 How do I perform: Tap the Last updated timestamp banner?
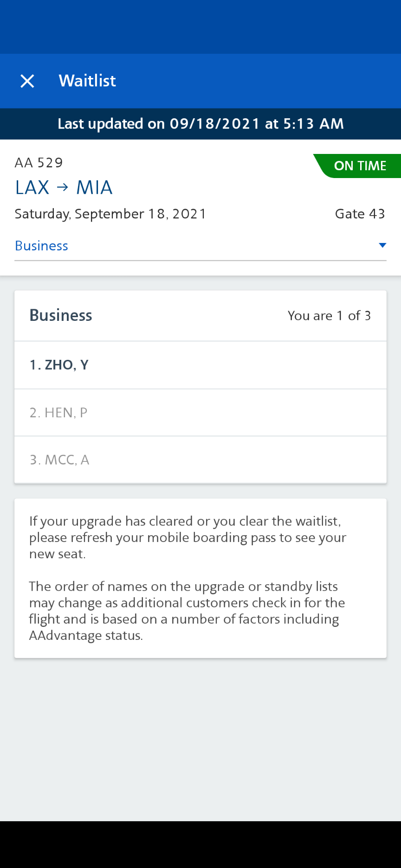point(200,124)
